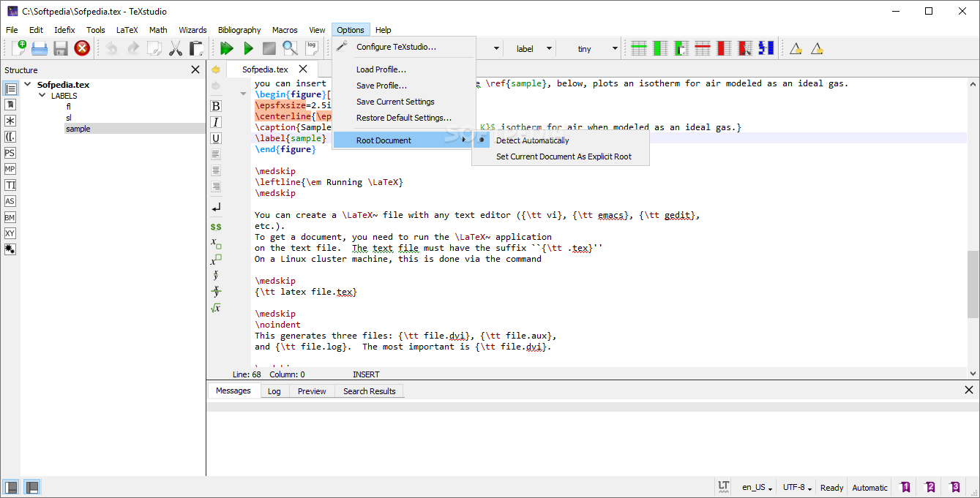Close document using the red X toolbar icon
Image resolution: width=980 pixels, height=498 pixels.
point(82,48)
